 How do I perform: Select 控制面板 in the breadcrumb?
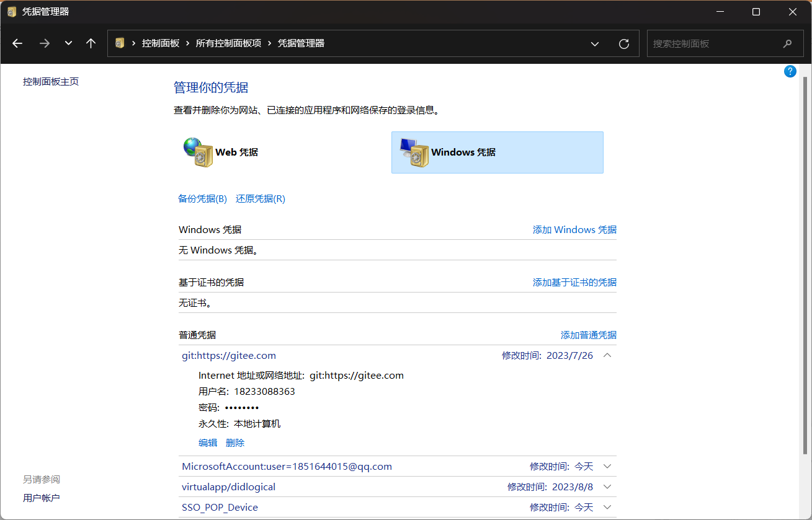click(161, 43)
